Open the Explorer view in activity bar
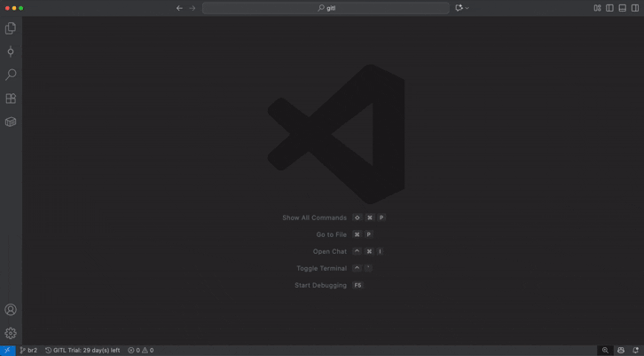This screenshot has height=356, width=644. coord(11,28)
